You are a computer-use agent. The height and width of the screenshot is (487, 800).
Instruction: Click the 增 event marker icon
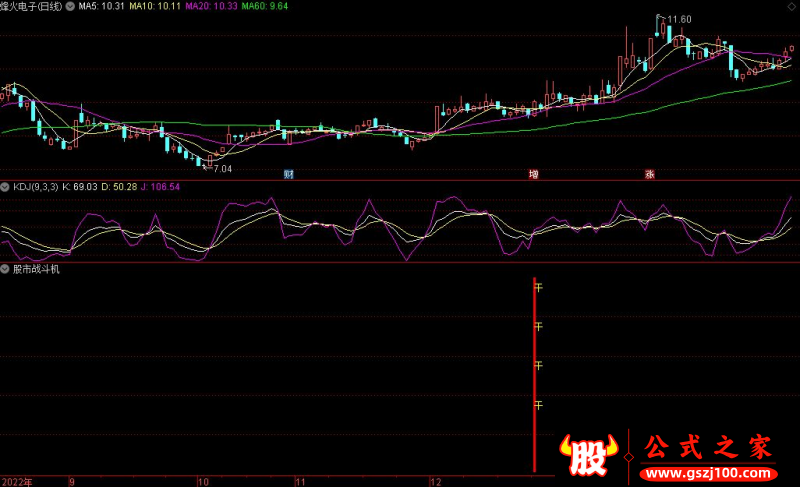coord(534,174)
